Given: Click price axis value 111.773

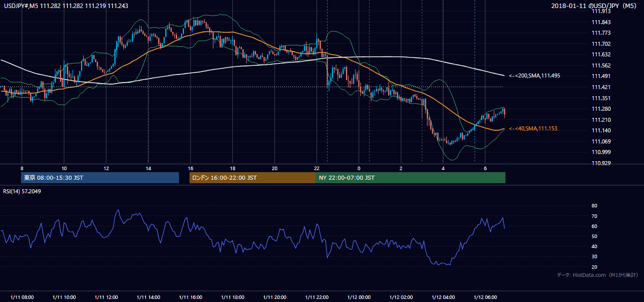Looking at the screenshot, I should pyautogui.click(x=601, y=33).
